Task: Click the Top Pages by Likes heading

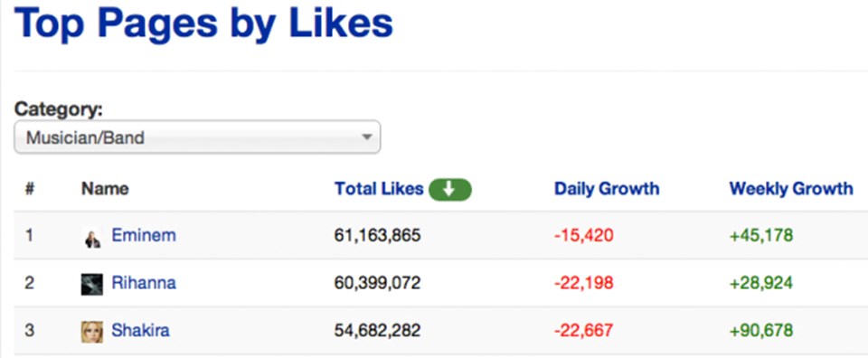Action: click(x=203, y=24)
